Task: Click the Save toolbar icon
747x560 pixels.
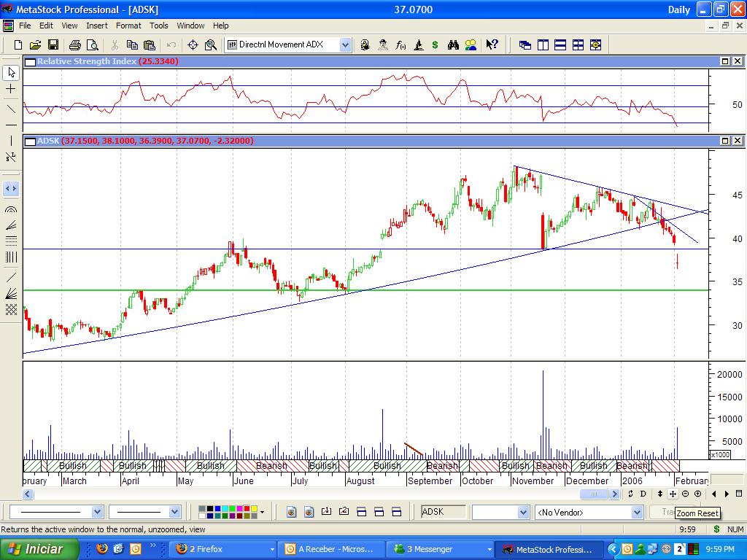Action: click(53, 45)
